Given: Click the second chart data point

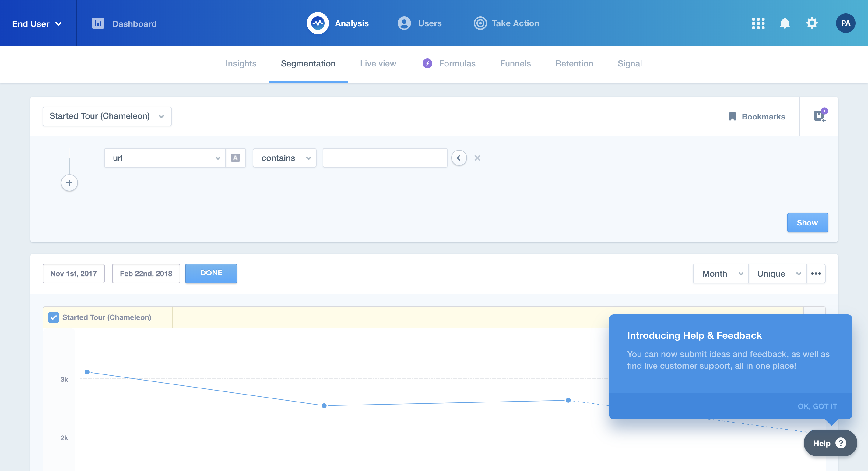Looking at the screenshot, I should tap(324, 405).
